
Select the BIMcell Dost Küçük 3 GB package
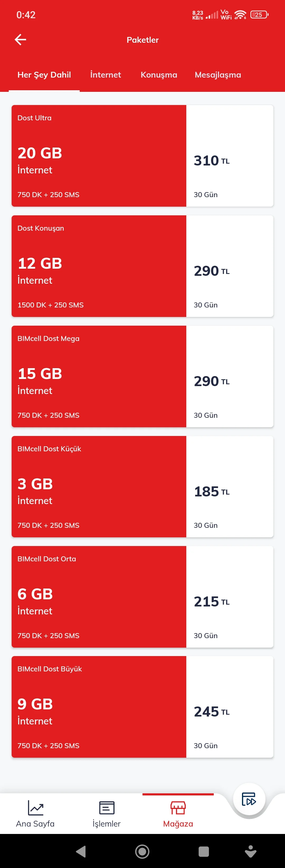[x=99, y=486]
